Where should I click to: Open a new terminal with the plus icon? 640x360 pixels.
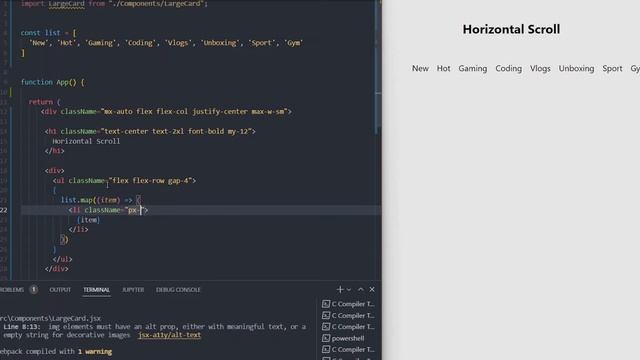pos(340,289)
